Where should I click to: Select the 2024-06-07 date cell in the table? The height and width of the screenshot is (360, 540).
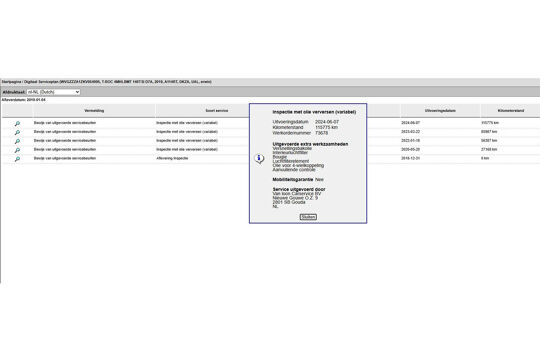click(x=411, y=123)
